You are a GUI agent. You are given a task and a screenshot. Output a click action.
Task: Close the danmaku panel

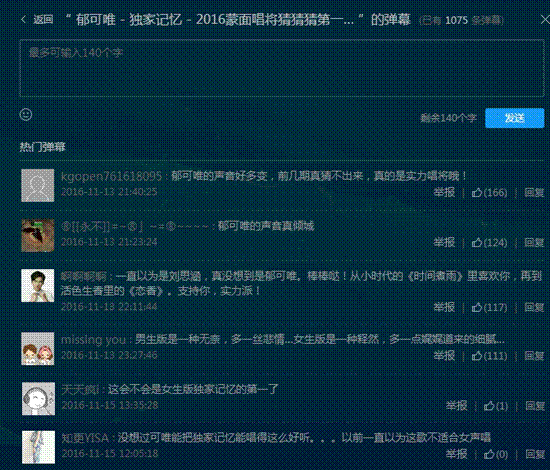(x=545, y=20)
